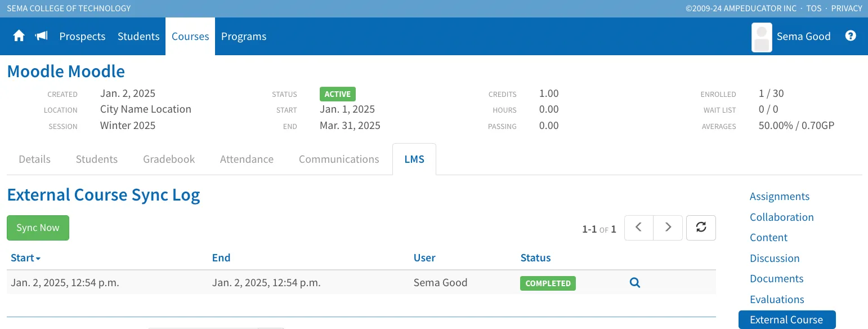Go to next page of results
Screen dimensions: 868x329
[x=668, y=228]
